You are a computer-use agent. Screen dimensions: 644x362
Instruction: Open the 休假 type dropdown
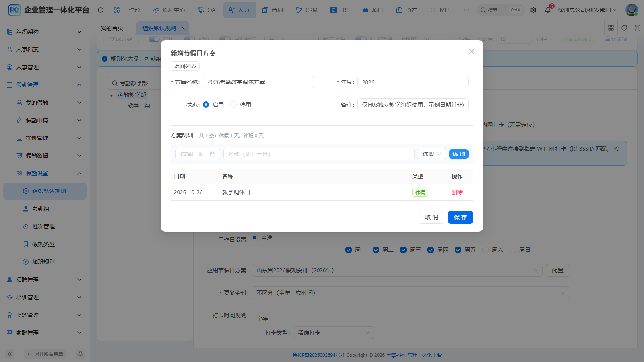point(432,154)
